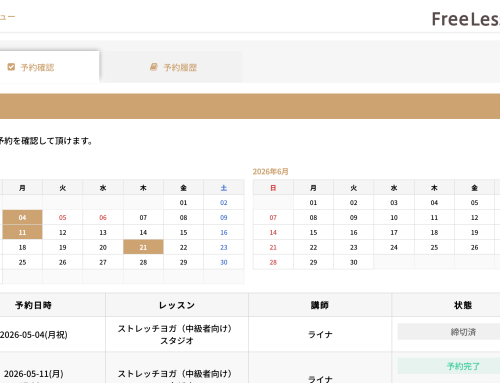Image resolution: width=500 pixels, height=383 pixels.
Task: Click June 10 in the calendar
Action: pos(394,218)
